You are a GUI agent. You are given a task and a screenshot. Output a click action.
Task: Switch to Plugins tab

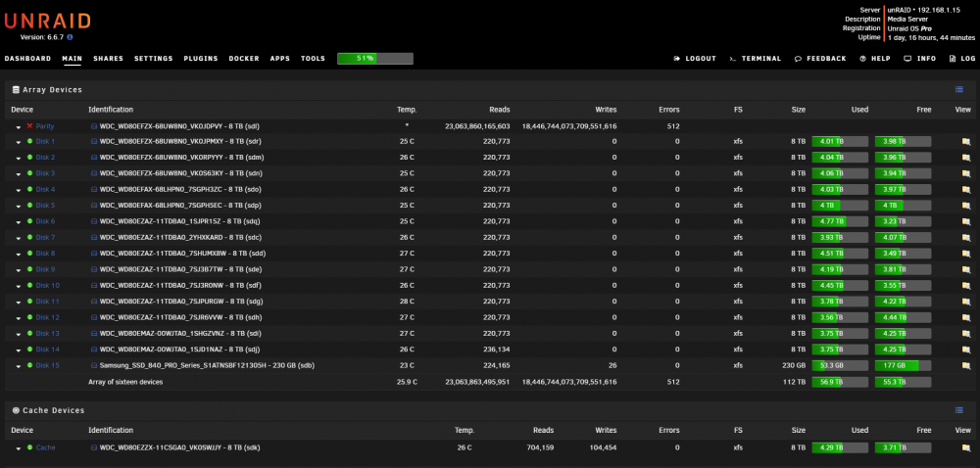click(201, 59)
